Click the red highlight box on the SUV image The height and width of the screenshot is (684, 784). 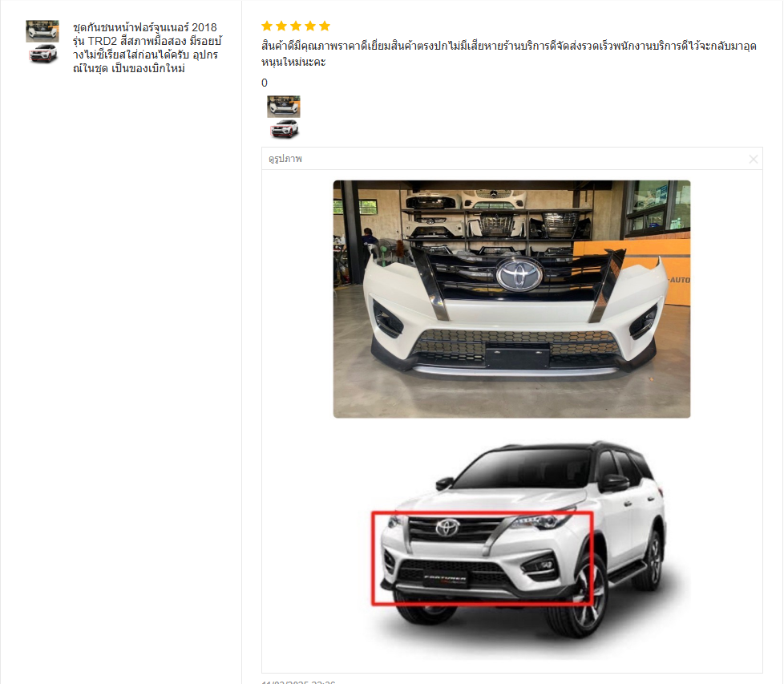pyautogui.click(x=483, y=558)
